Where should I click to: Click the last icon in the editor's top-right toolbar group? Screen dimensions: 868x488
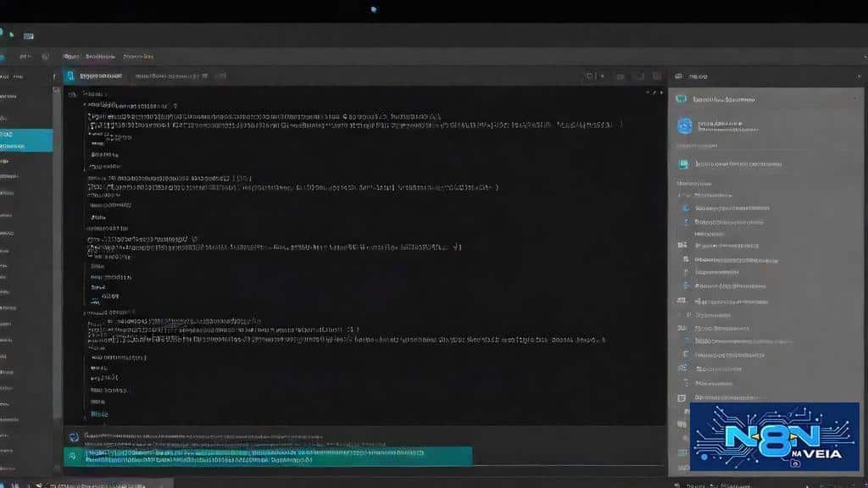click(658, 76)
